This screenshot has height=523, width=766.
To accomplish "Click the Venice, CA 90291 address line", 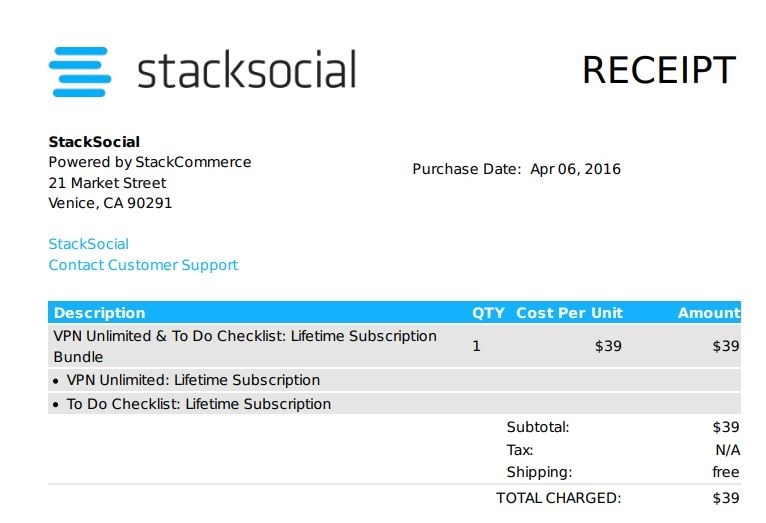I will coord(110,203).
